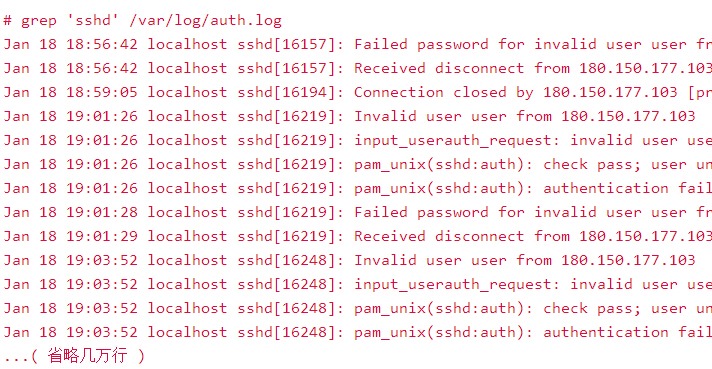The height and width of the screenshot is (369, 712).
Task: Click the input_userauth_request line at 19:03:52
Action: 358,285
